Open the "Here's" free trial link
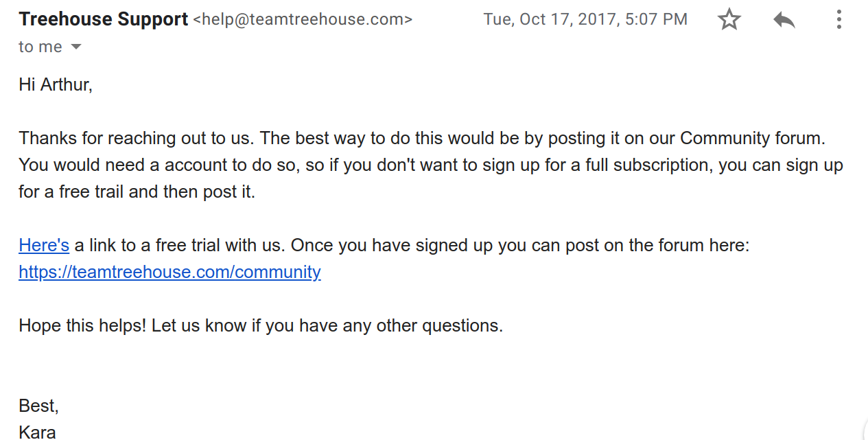Image resolution: width=868 pixels, height=440 pixels. (x=44, y=245)
